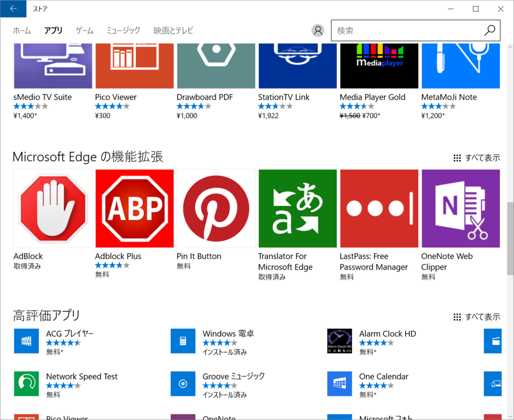Click the sMedio TV Suite title text

43,97
